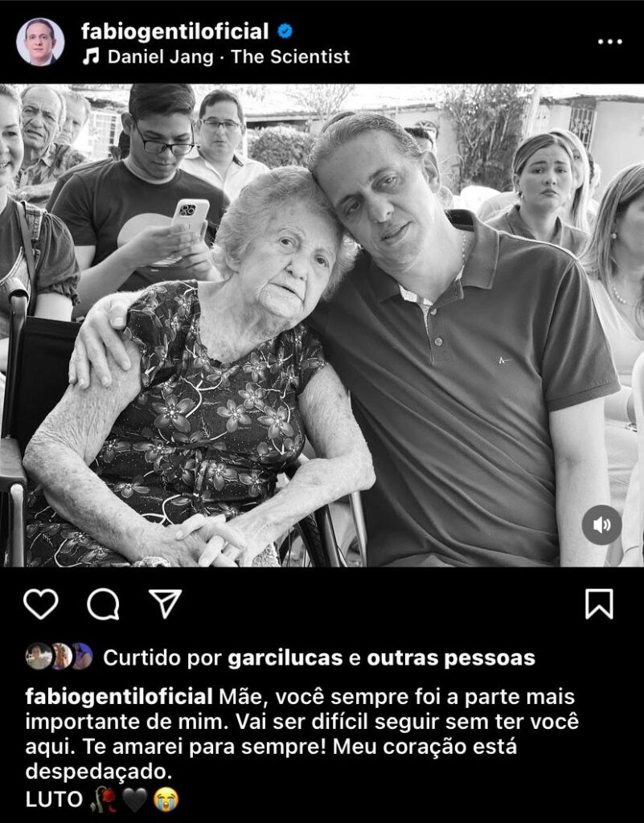
Task: Open fabiogentiloficial username in post header
Action: [x=174, y=31]
